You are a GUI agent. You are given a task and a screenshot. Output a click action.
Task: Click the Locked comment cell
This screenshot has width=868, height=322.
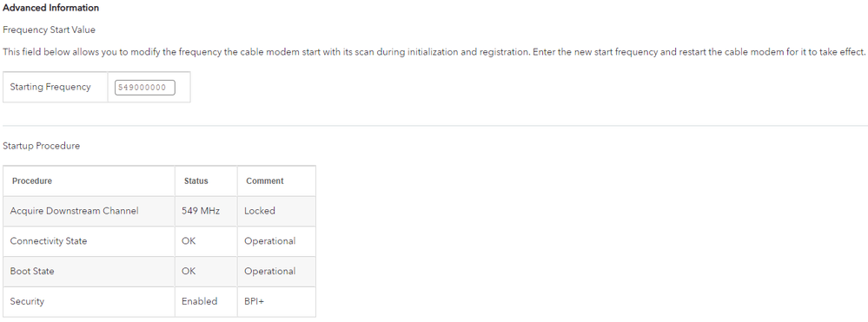[x=276, y=211]
